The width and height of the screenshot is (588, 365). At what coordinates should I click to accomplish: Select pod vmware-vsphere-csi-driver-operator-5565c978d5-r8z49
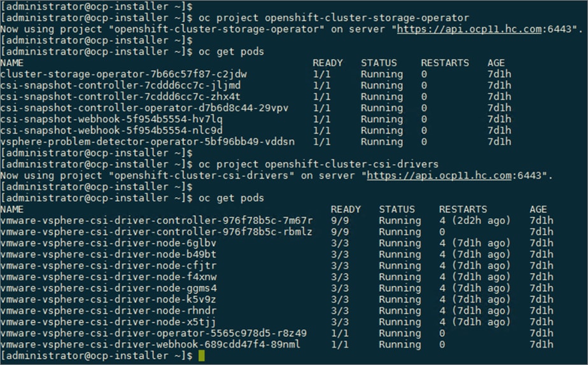point(153,333)
